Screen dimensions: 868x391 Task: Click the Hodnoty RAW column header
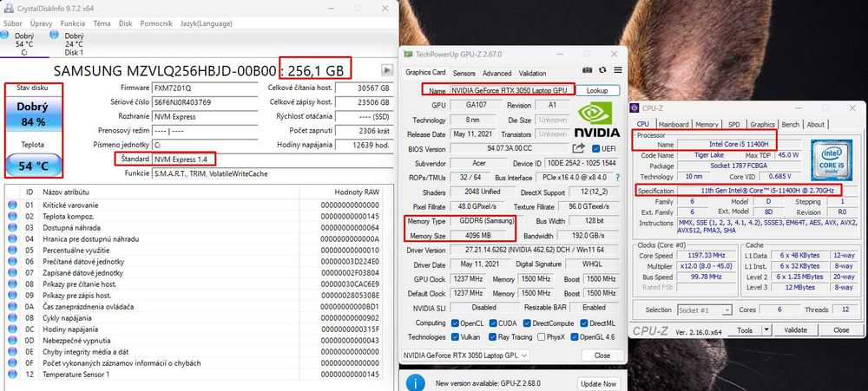tap(340, 192)
